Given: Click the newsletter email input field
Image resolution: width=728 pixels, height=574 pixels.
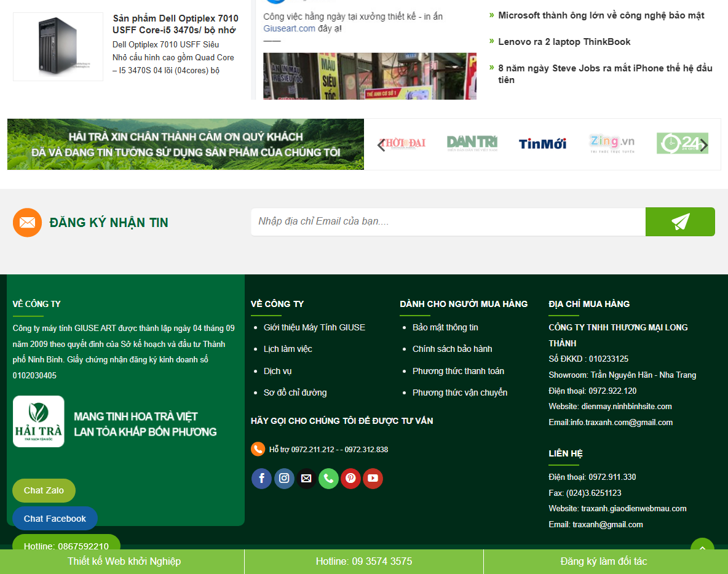Looking at the screenshot, I should click(x=448, y=221).
